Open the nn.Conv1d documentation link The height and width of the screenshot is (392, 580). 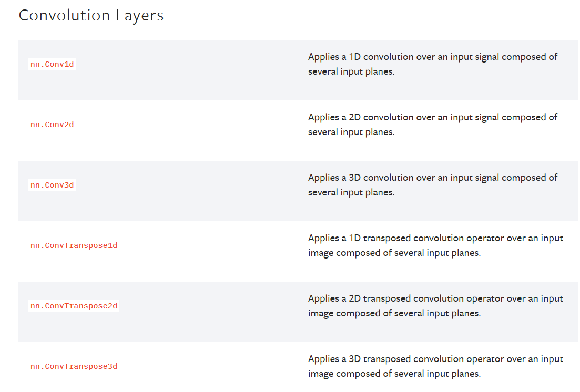(x=52, y=65)
